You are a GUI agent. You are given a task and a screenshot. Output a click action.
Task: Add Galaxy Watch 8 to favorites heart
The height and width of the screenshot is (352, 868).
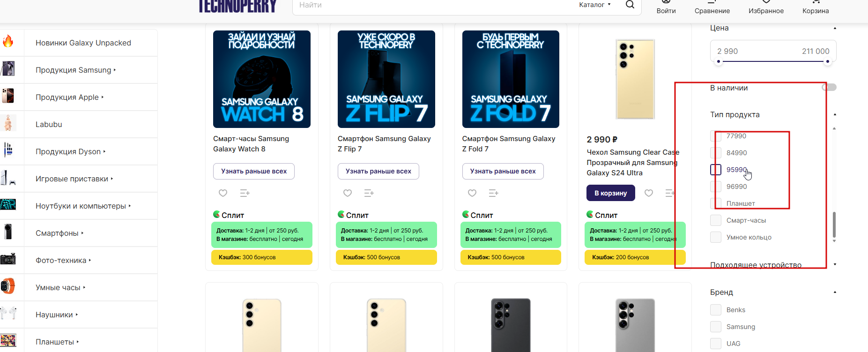point(223,193)
